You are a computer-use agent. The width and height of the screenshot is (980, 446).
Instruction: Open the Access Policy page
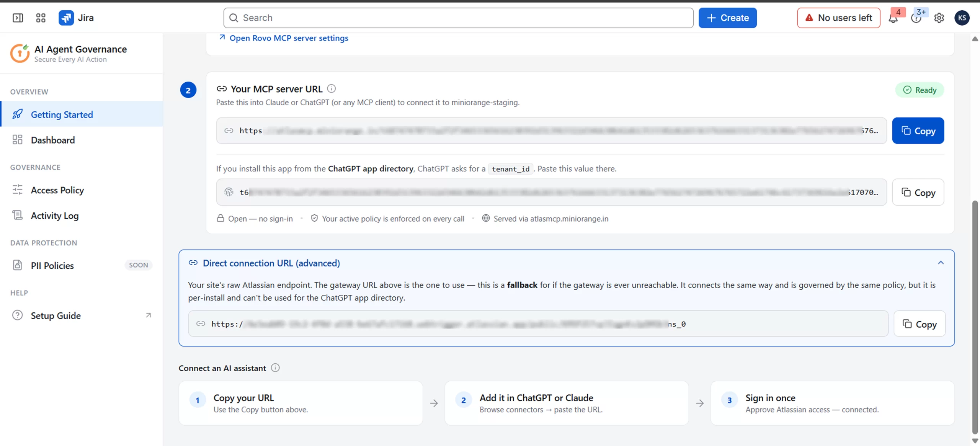(x=82, y=190)
